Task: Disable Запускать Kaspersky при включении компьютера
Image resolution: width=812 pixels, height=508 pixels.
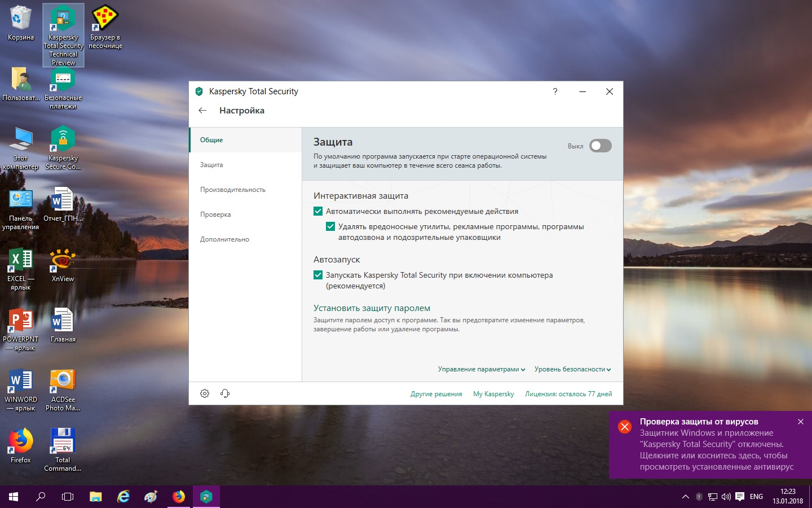Action: coord(318,275)
